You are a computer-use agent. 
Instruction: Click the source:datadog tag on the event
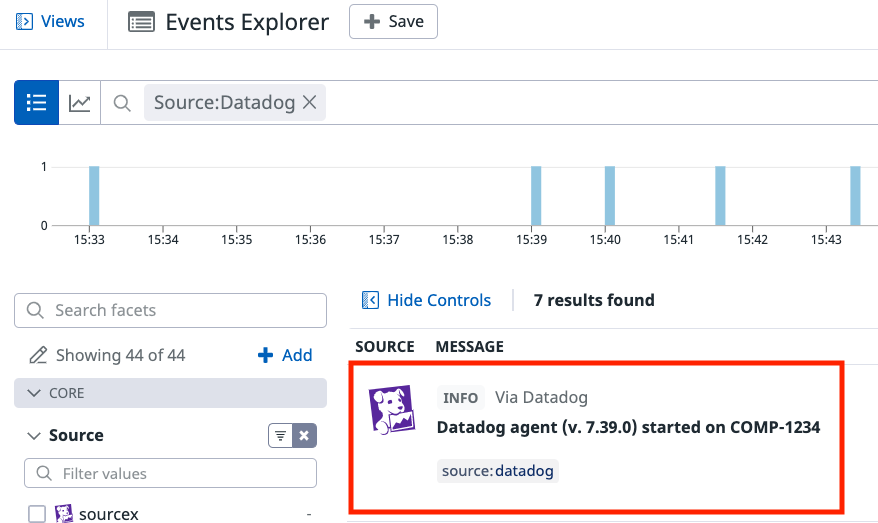[497, 470]
